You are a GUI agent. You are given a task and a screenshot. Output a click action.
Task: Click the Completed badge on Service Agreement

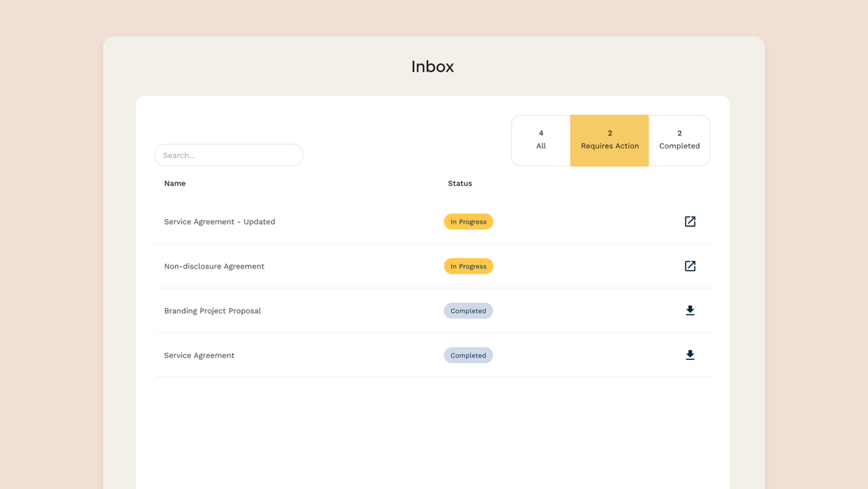point(468,355)
